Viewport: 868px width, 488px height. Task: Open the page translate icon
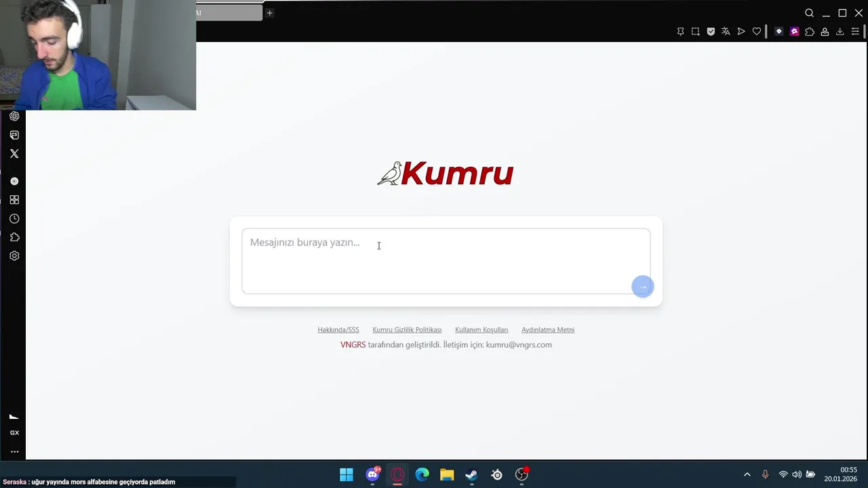(726, 31)
